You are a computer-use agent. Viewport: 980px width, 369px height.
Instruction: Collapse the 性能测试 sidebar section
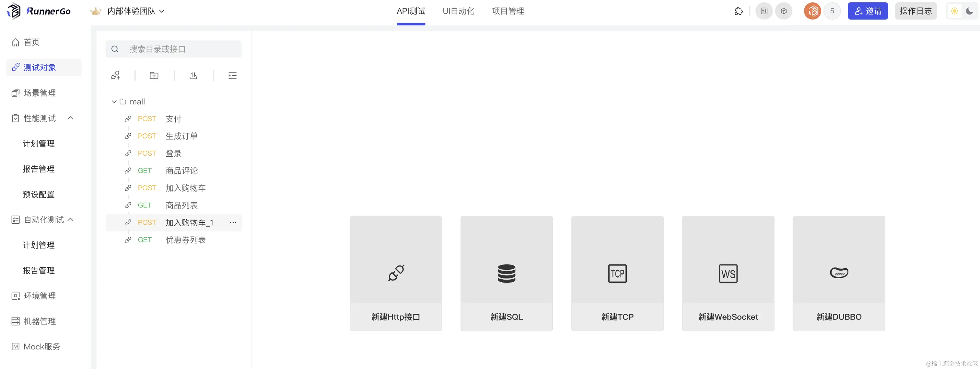click(70, 118)
